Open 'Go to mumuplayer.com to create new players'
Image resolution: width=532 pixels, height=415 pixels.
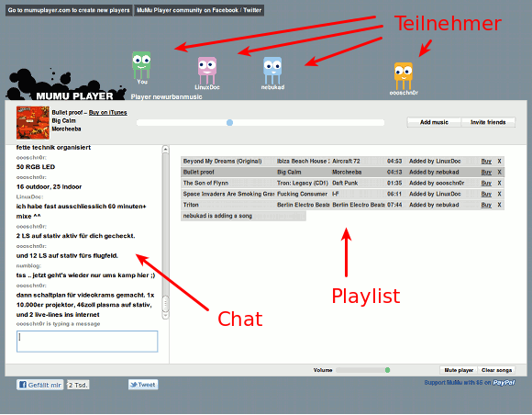[69, 10]
